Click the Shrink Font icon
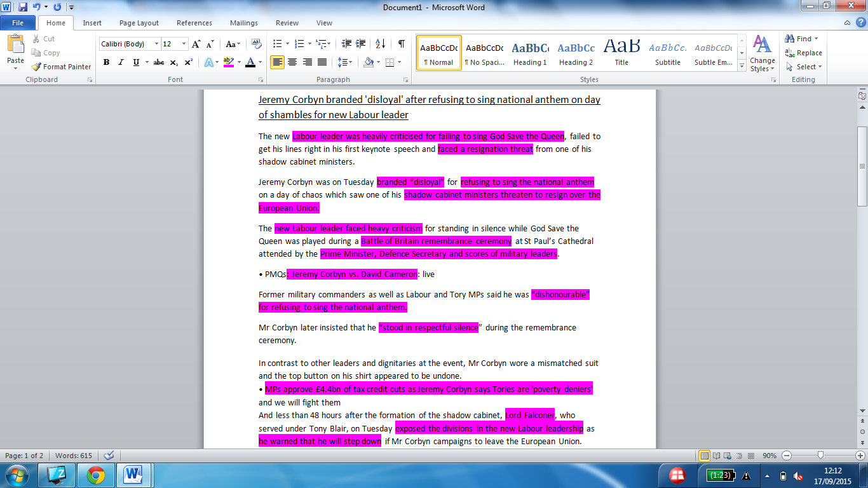Viewport: 868px width, 488px height. click(209, 44)
